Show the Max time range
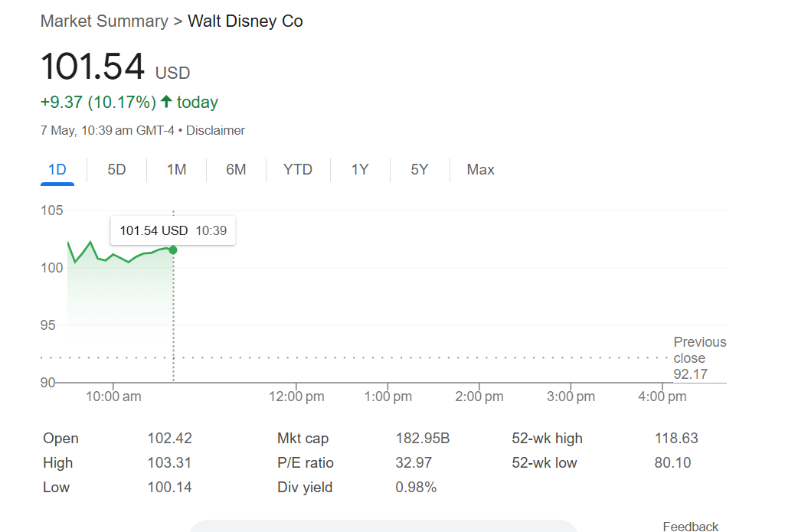 click(481, 170)
